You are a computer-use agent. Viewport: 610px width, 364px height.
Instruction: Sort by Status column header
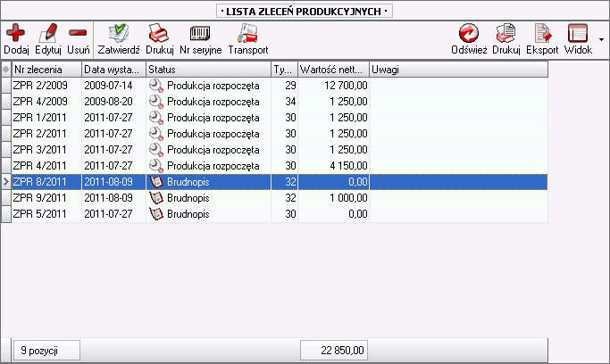pos(208,70)
